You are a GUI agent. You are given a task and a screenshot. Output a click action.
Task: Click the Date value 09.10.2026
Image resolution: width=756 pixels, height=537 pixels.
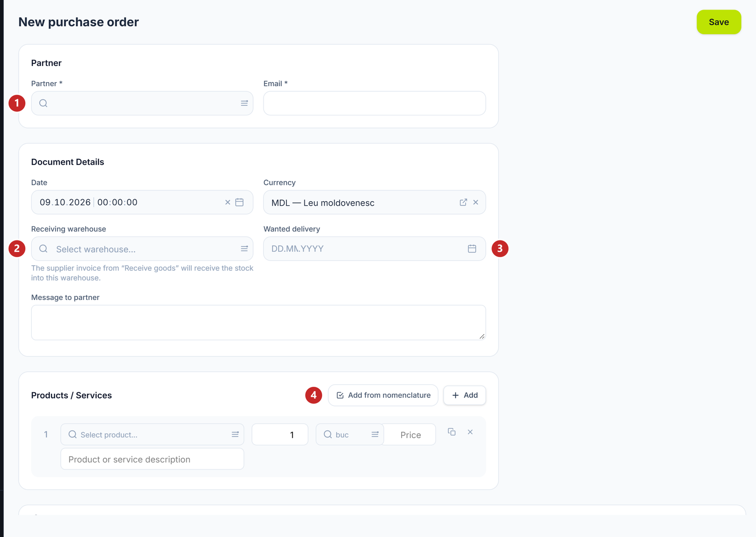[65, 202]
